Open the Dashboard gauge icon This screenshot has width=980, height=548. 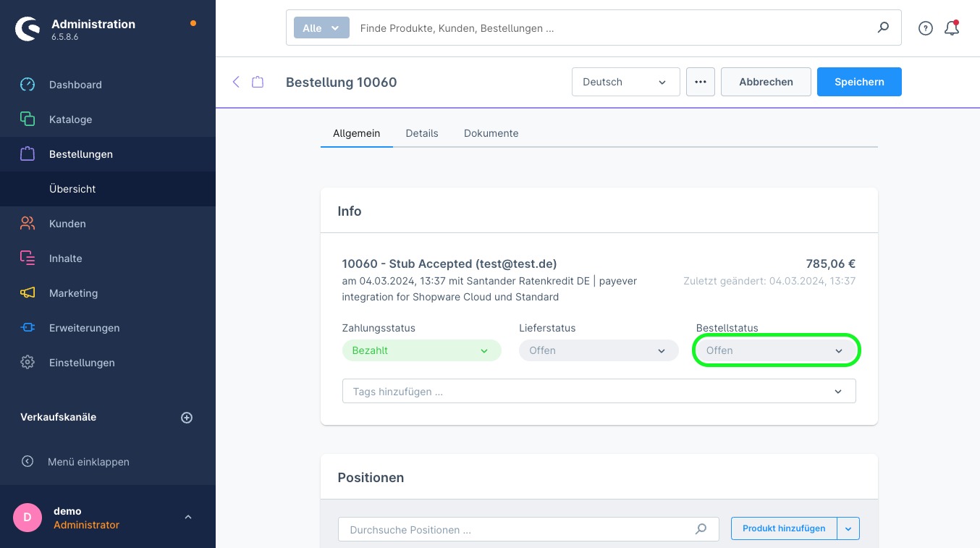click(28, 85)
